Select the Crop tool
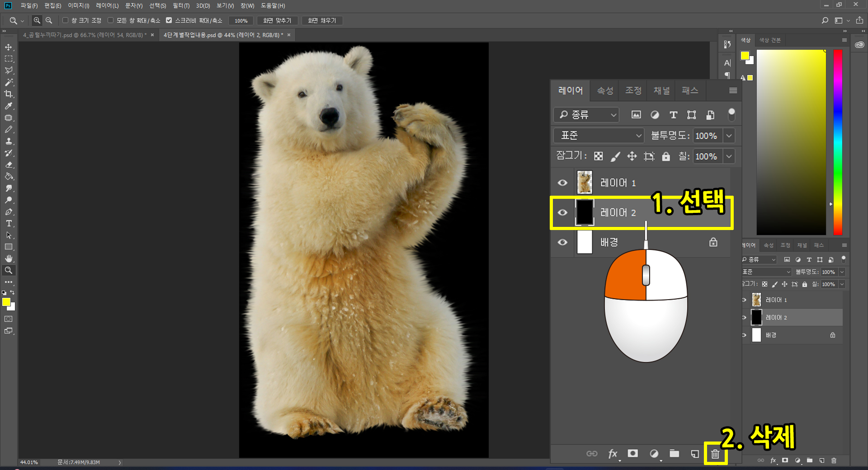Viewport: 868px width, 470px height. click(9, 94)
